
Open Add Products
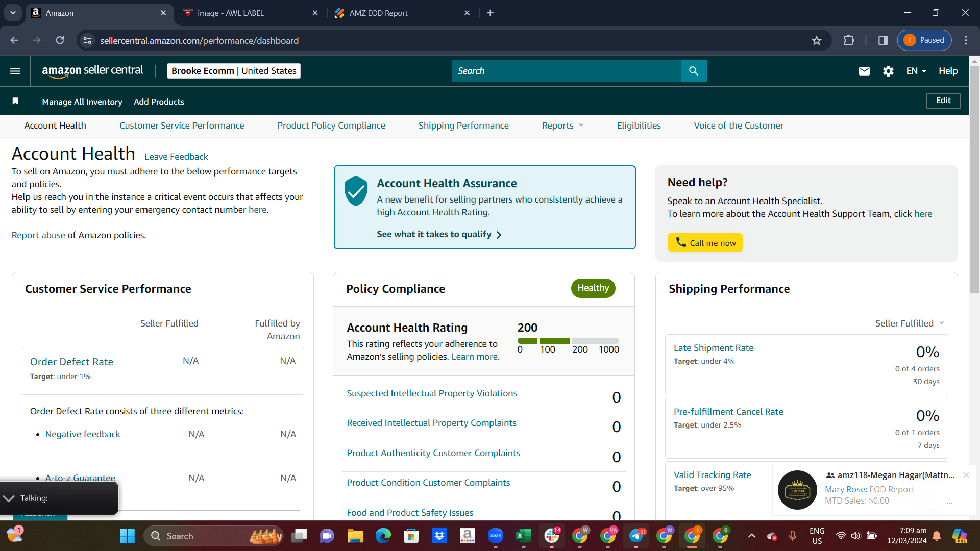click(159, 102)
